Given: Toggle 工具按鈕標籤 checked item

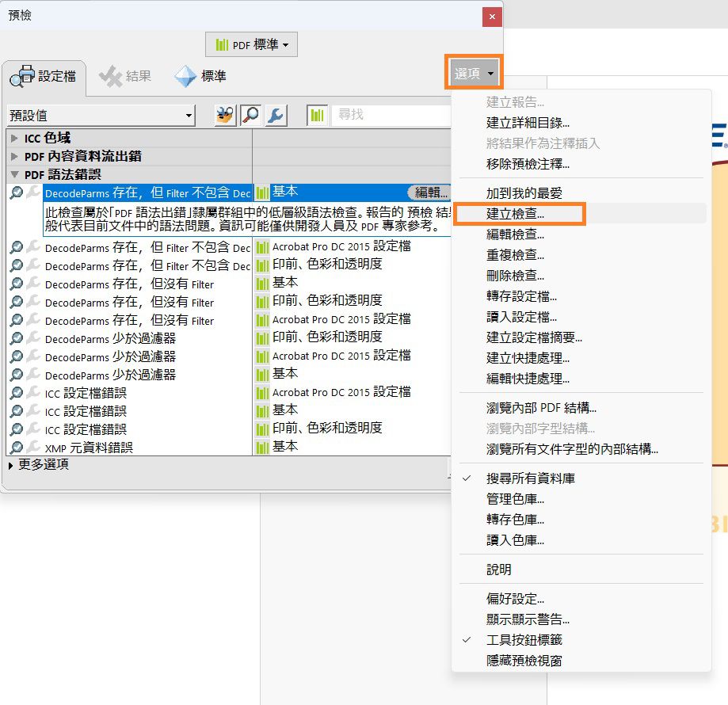Looking at the screenshot, I should coord(524,640).
